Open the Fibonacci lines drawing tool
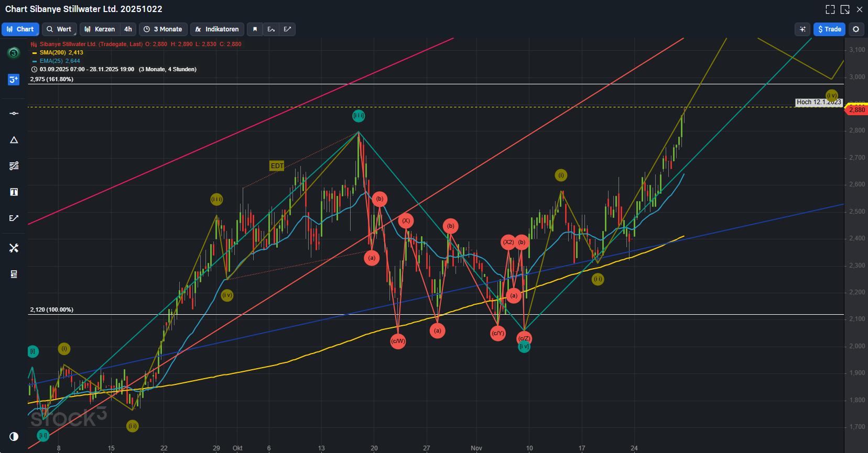The image size is (868, 453). pyautogui.click(x=14, y=166)
